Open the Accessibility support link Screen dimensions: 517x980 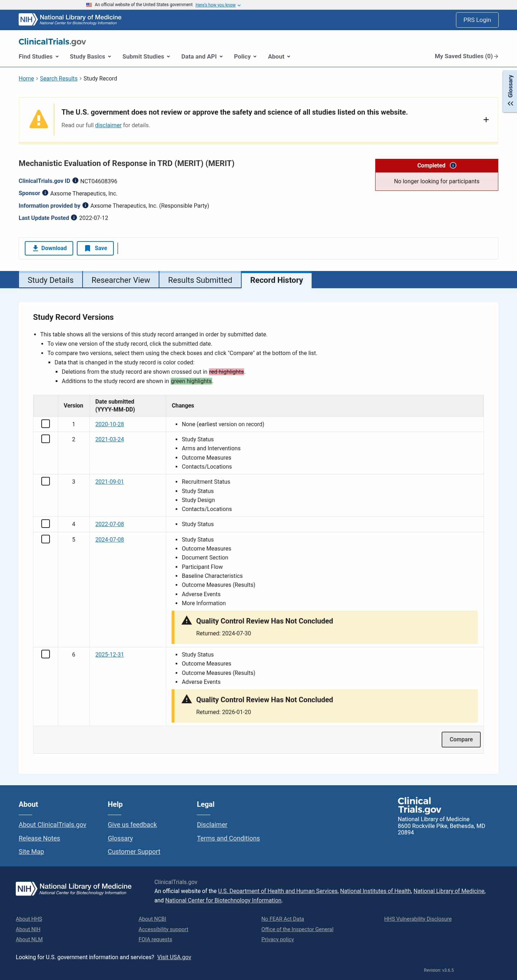tap(163, 929)
